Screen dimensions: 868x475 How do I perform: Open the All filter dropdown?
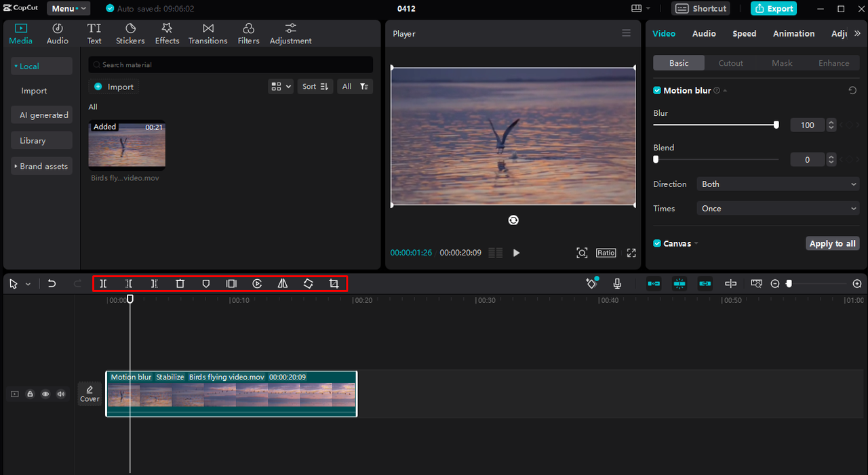(355, 87)
